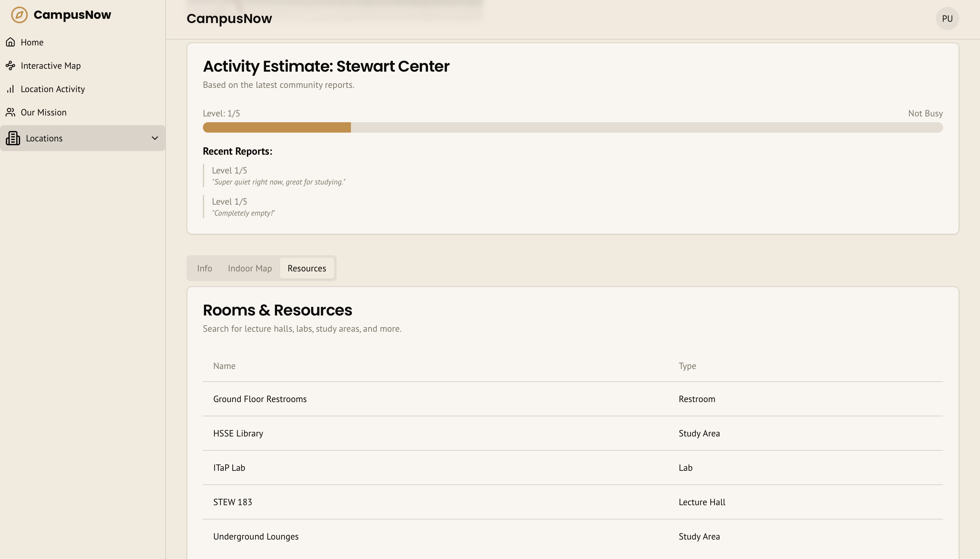The image size is (980, 559).
Task: Click the Home house icon
Action: click(x=10, y=42)
